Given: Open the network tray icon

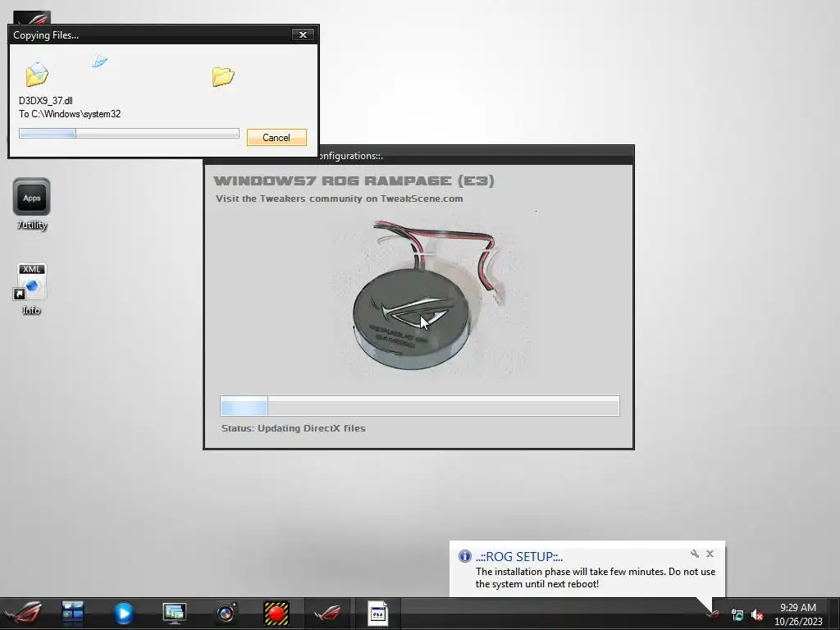Looking at the screenshot, I should point(737,614).
